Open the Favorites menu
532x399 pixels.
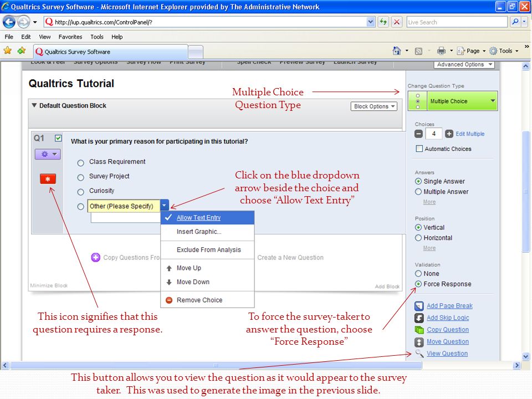70,37
